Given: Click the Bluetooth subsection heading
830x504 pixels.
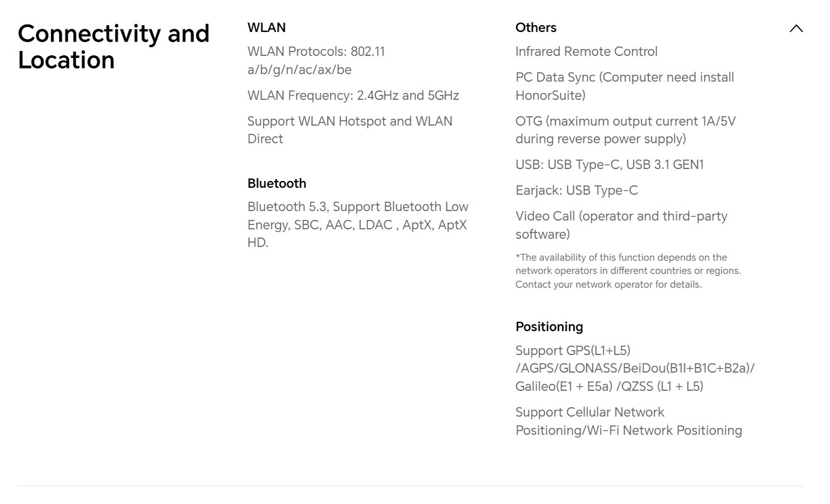Looking at the screenshot, I should click(277, 184).
